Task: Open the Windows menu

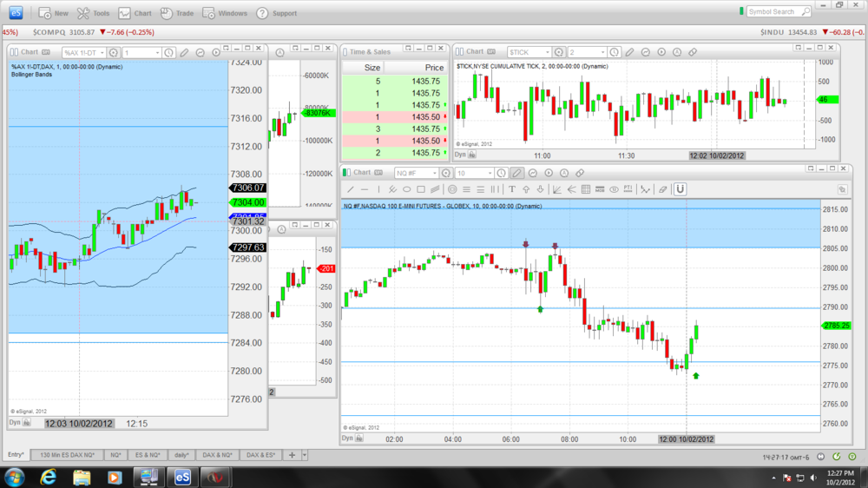Action: click(x=225, y=13)
